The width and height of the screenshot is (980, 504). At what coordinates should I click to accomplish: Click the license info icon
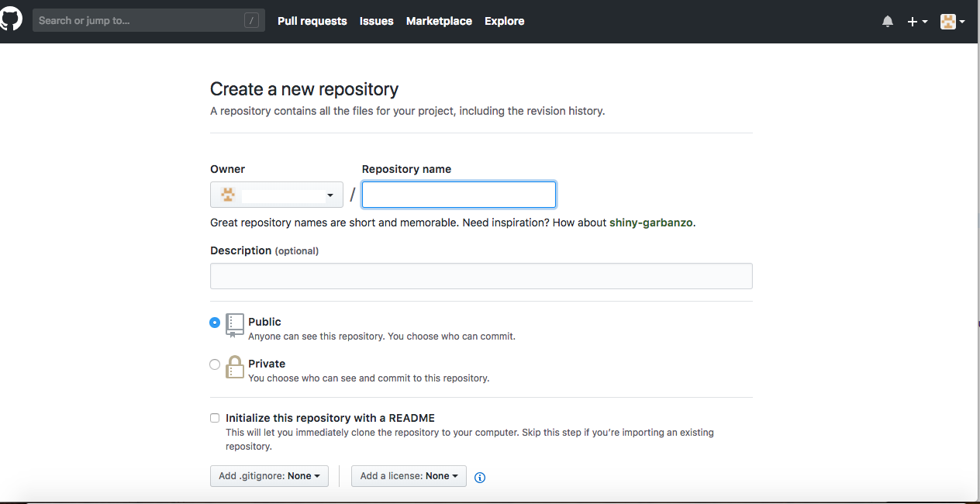(480, 478)
